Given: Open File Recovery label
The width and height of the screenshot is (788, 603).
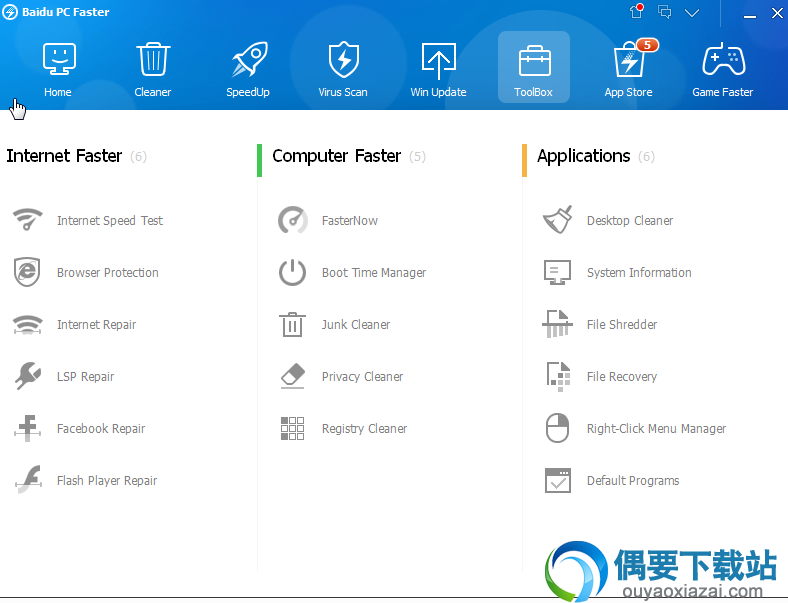Looking at the screenshot, I should pyautogui.click(x=622, y=377).
